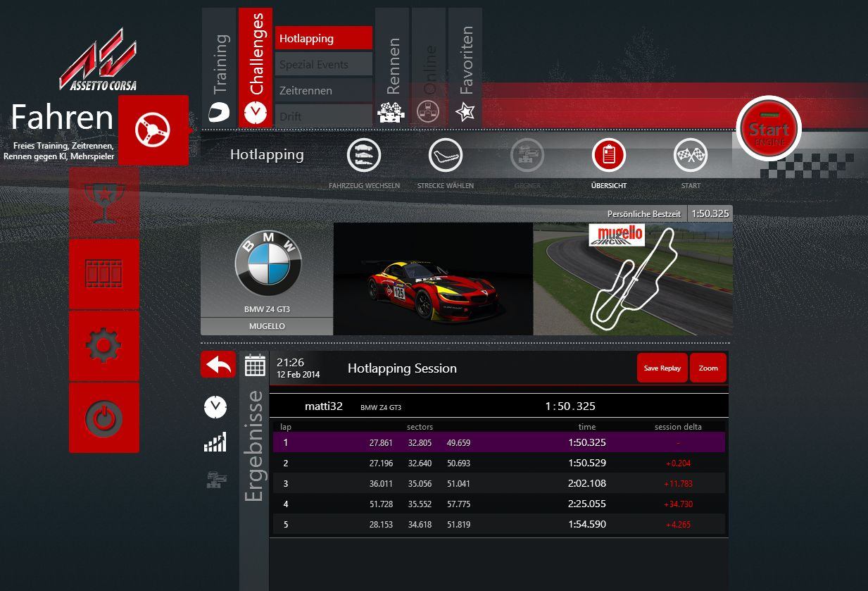This screenshot has height=591, width=868.
Task: Click the session delta column header
Action: coord(678,426)
